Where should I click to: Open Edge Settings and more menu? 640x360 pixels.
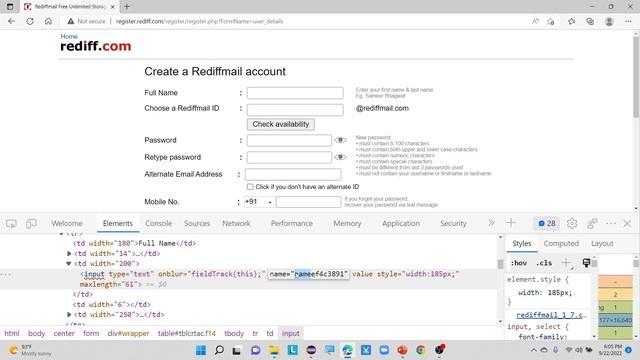tap(628, 21)
